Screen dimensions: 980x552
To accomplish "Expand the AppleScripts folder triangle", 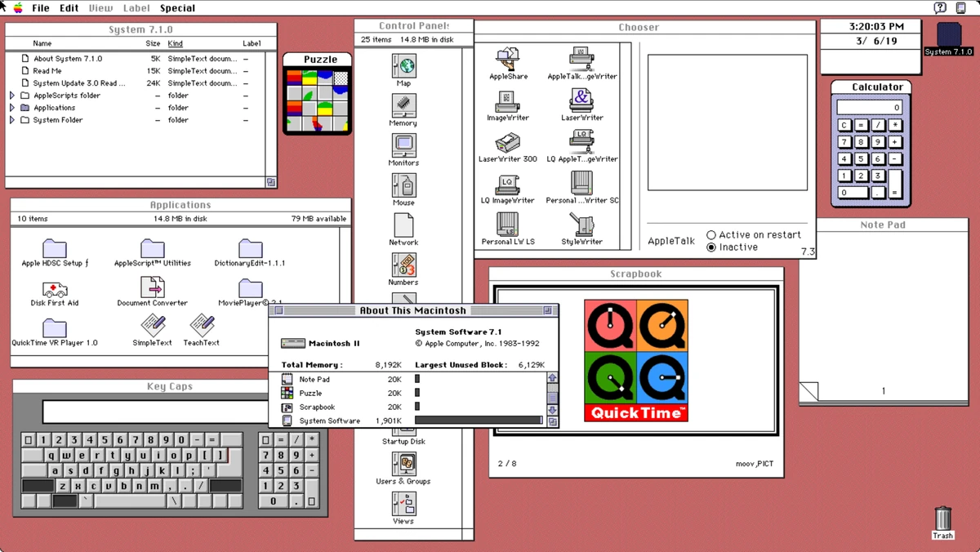I will point(14,95).
